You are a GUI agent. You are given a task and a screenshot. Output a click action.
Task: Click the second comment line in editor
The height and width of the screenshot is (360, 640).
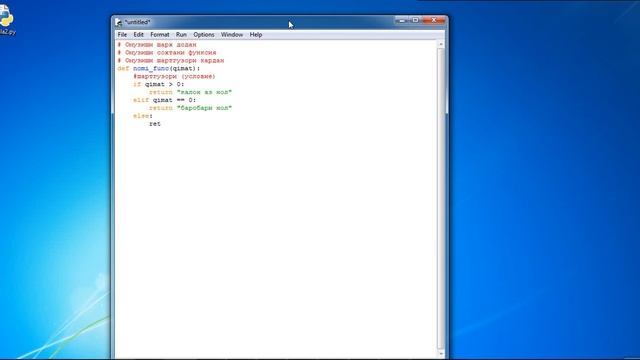pos(167,53)
